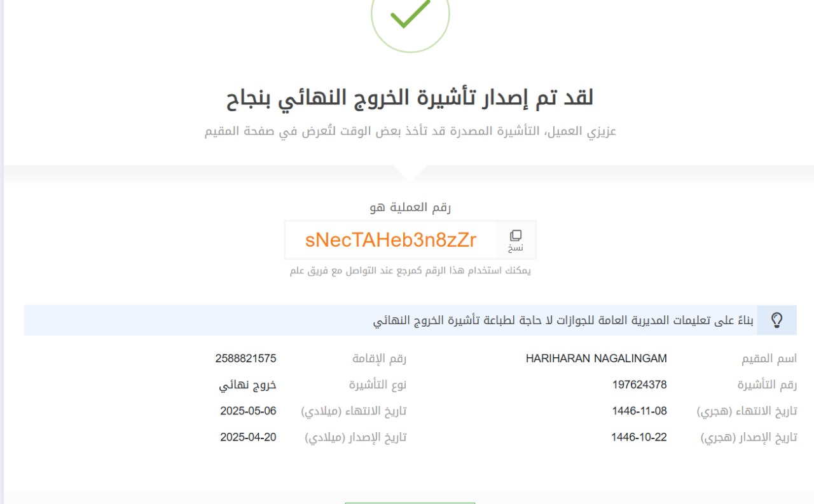This screenshot has height=504, width=814.
Task: Click the heading about final exit visa issued
Action: (x=410, y=98)
